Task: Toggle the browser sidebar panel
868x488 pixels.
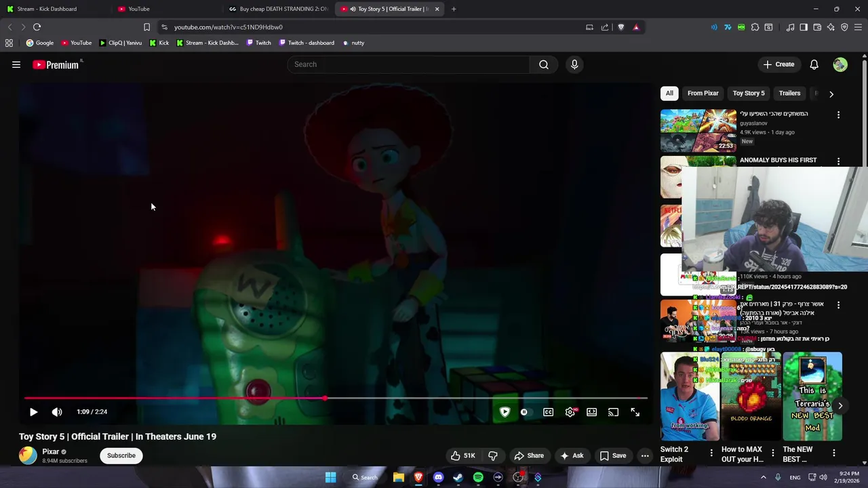Action: click(804, 27)
